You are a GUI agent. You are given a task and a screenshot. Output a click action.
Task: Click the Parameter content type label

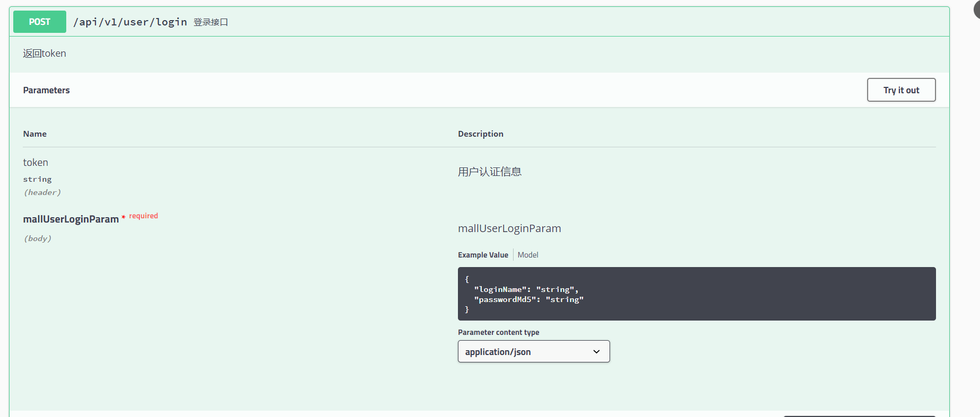point(498,332)
